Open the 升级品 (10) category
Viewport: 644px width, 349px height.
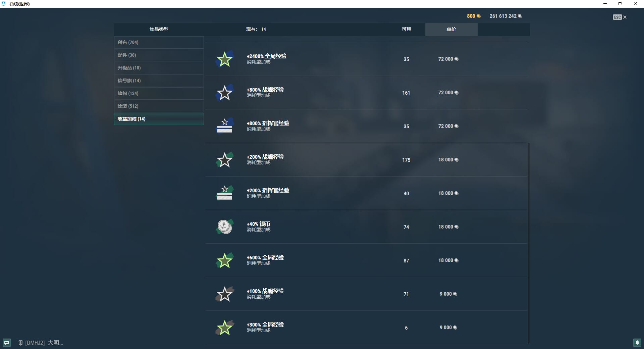[x=159, y=68]
